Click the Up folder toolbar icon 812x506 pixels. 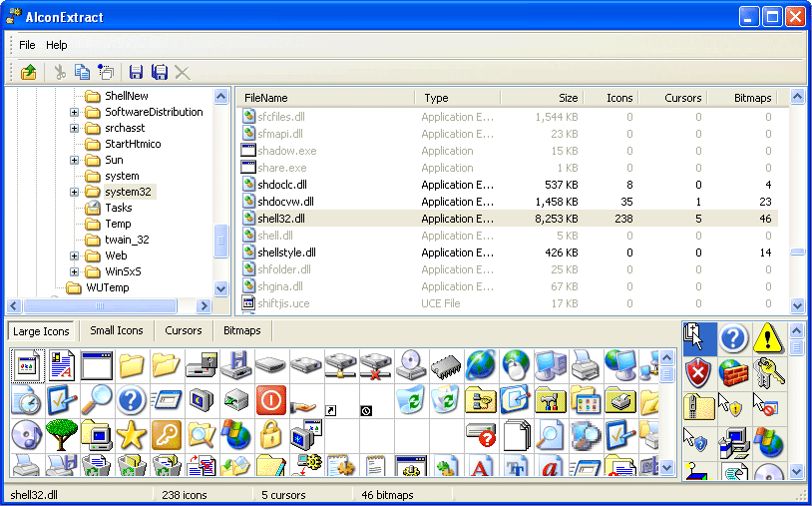point(29,72)
